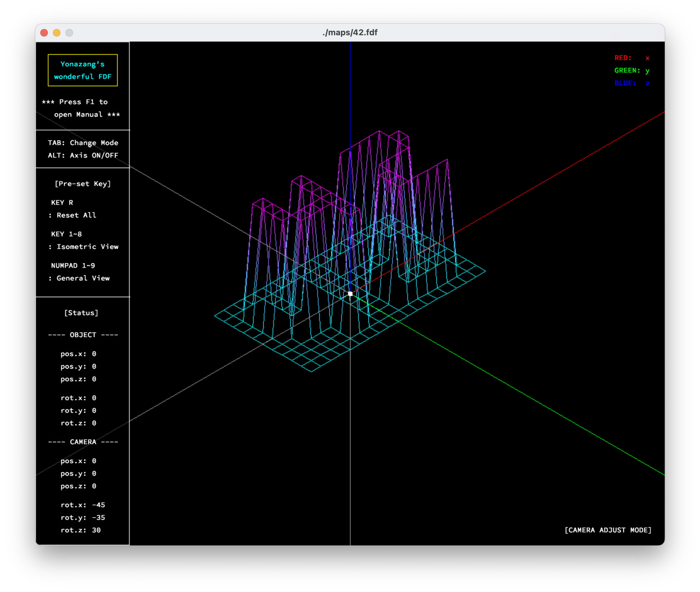
Task: Click the object "rot.z: 0" value
Action: 78,423
